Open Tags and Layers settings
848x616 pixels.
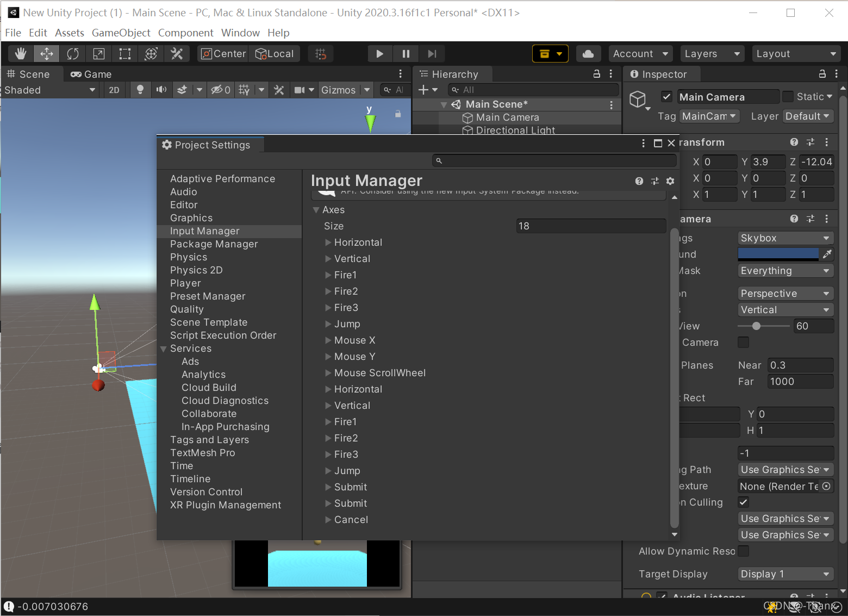209,440
